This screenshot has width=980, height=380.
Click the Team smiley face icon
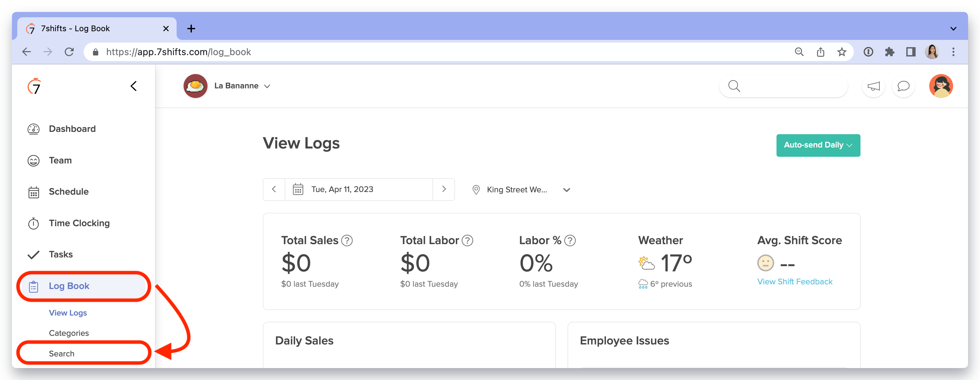(34, 161)
